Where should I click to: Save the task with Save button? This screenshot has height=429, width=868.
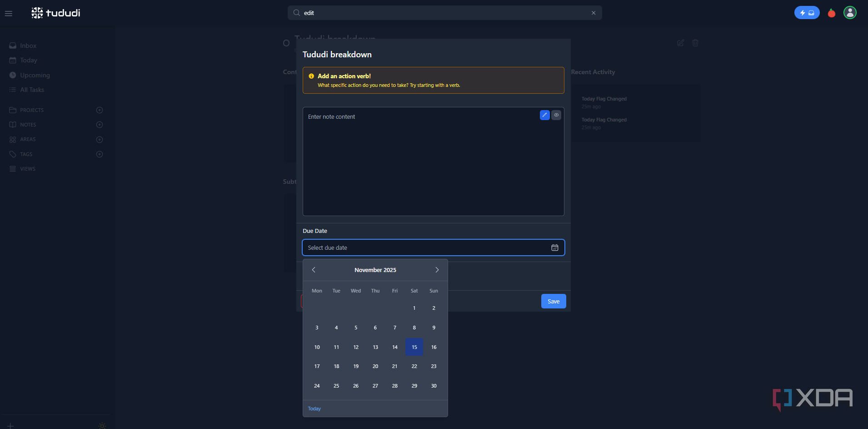554,301
